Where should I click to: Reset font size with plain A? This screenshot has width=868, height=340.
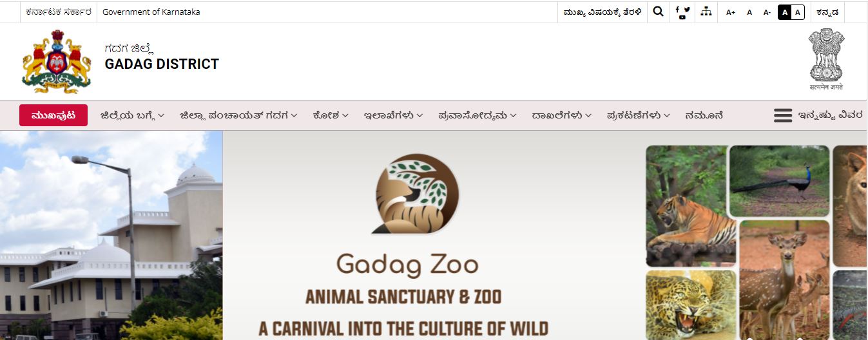tap(749, 12)
